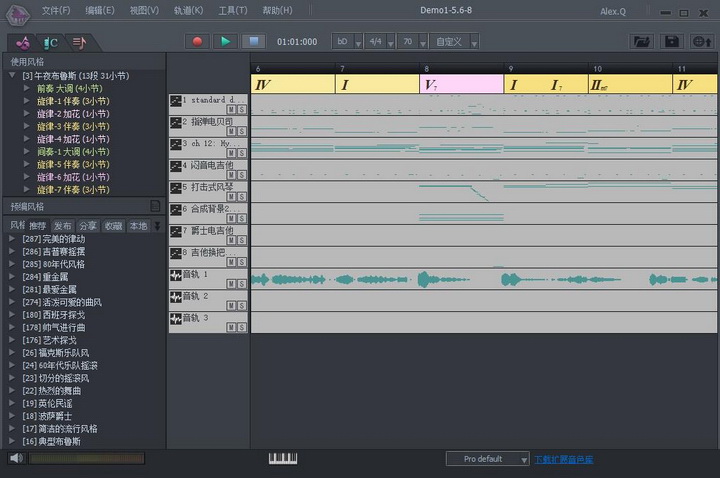Mute the 音轨 1 audio track
The height and width of the screenshot is (478, 720).
tap(231, 284)
